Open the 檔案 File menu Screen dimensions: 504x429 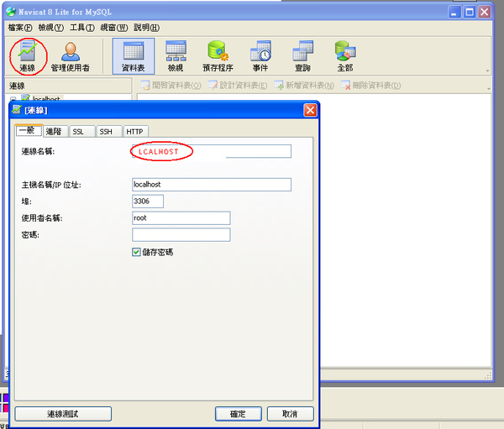coord(20,28)
